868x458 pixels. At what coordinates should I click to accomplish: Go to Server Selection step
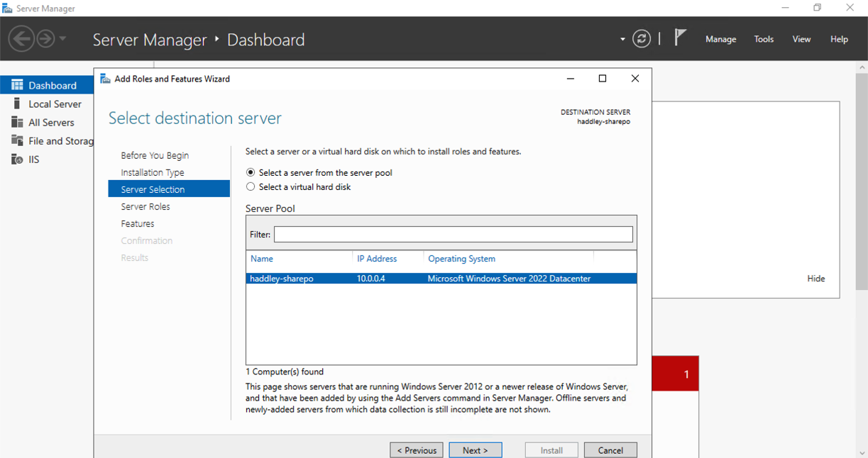(169, 189)
